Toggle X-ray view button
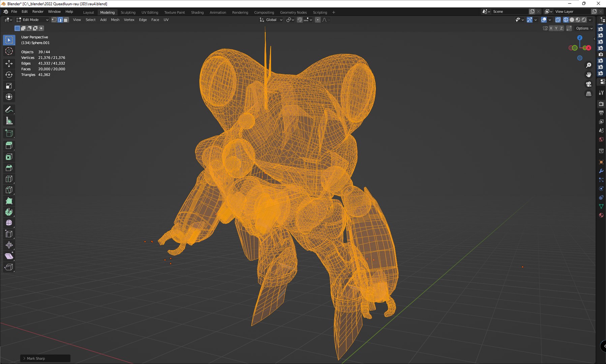 (x=558, y=20)
